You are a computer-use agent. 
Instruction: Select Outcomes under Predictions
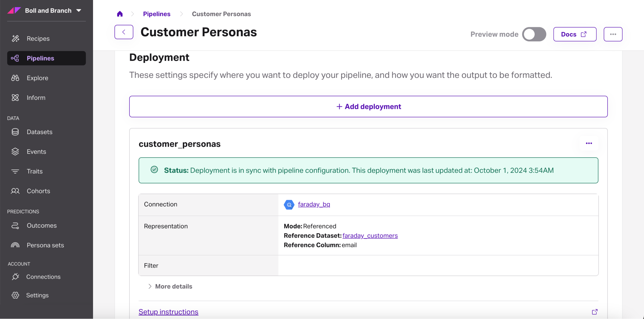[x=42, y=225]
